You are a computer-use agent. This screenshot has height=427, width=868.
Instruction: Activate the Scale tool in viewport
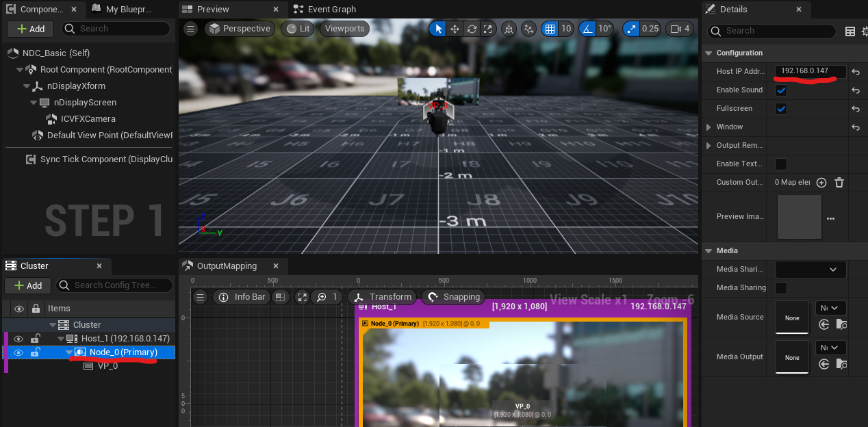point(488,29)
